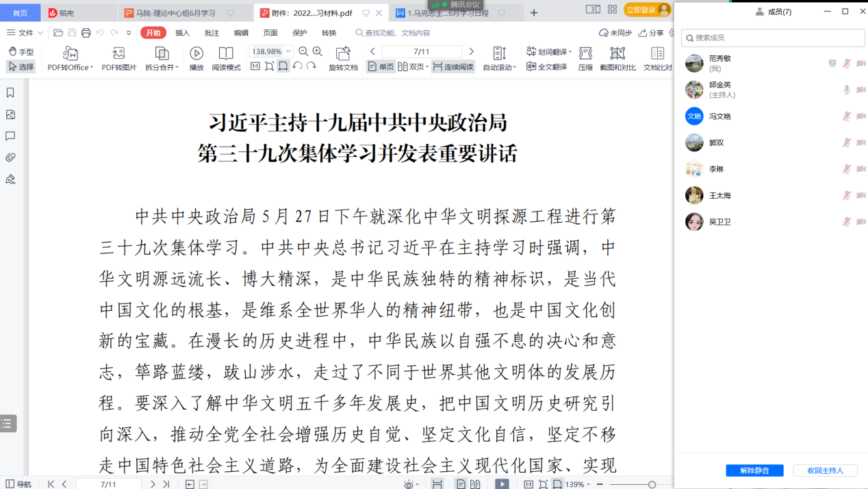Switch to the 批注 ribbon tab

pos(212,33)
